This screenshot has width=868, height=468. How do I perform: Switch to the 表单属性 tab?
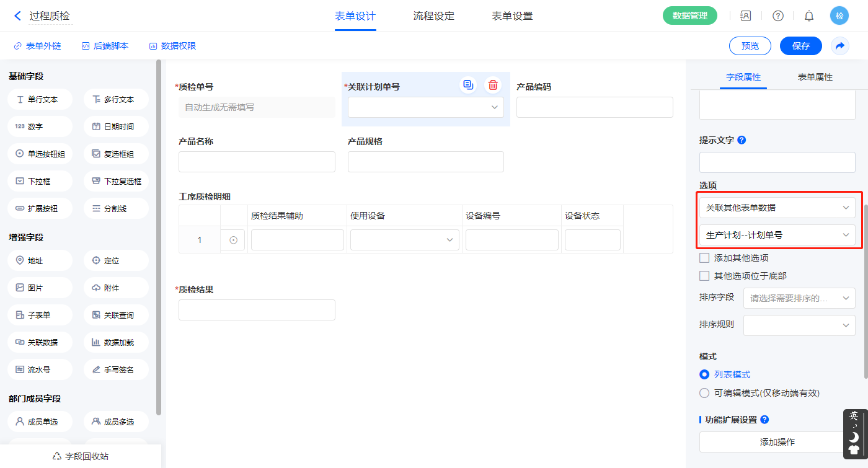[x=815, y=77]
